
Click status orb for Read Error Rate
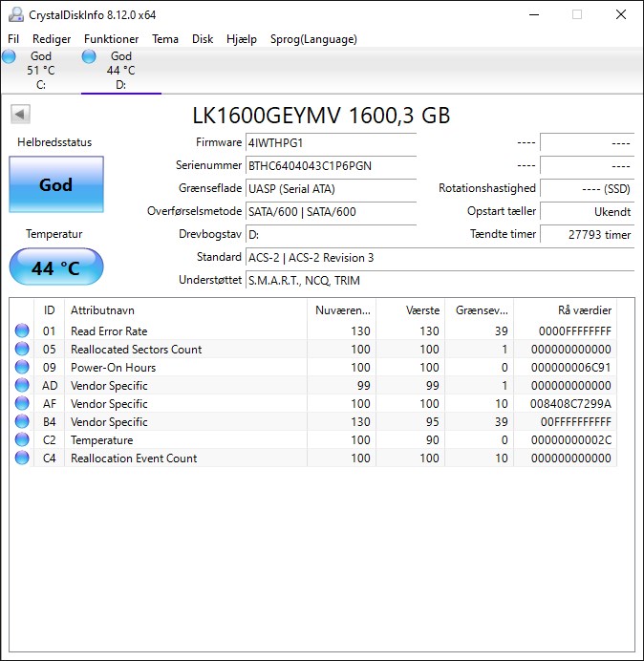pos(22,330)
